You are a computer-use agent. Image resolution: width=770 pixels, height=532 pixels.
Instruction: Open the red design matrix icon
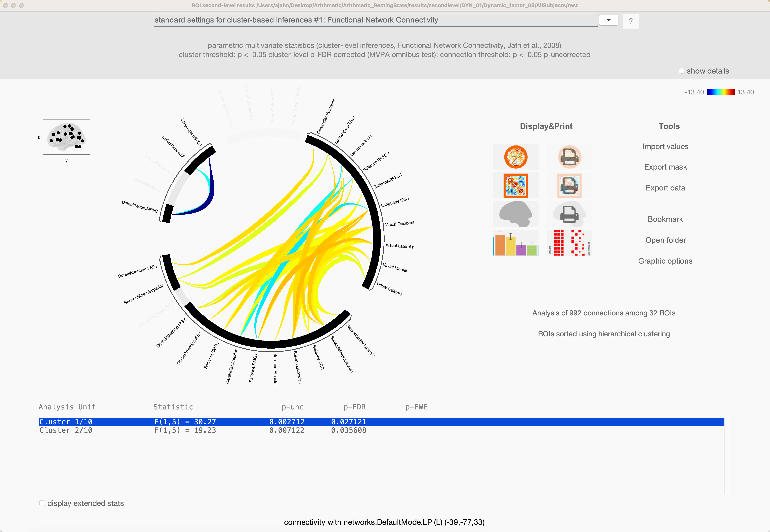pyautogui.click(x=569, y=243)
